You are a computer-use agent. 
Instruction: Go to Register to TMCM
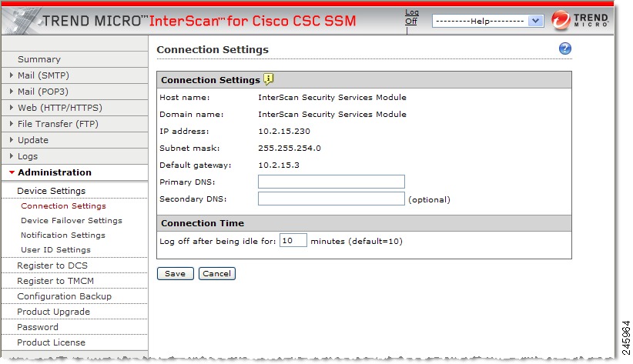pos(55,281)
